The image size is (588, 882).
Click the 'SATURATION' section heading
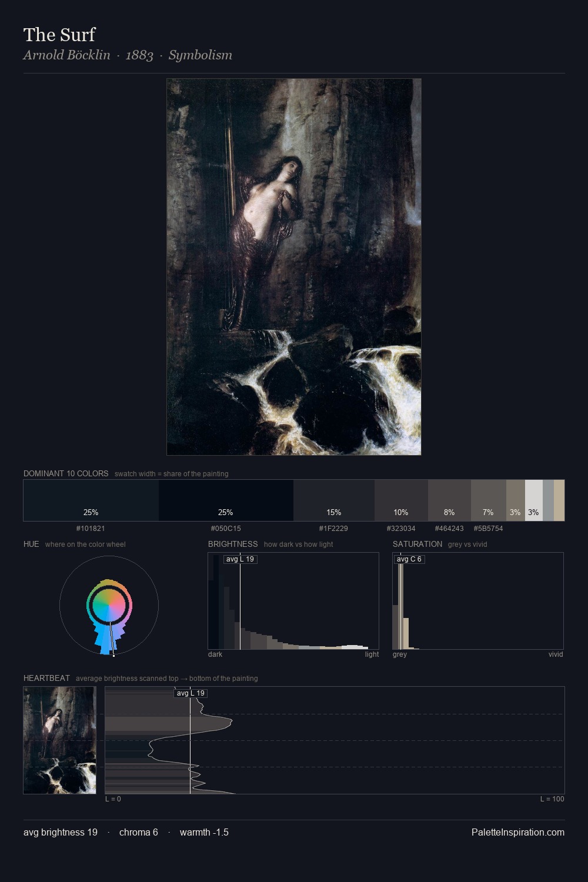417,544
